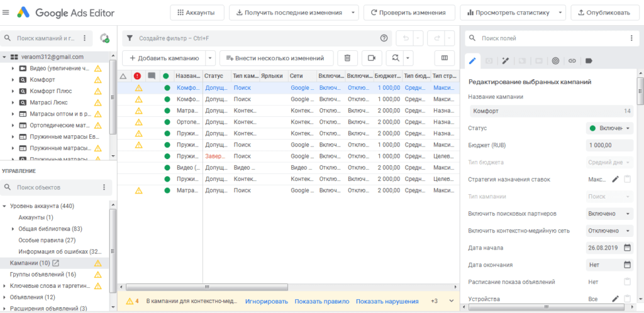Expand the Комфорт Плюс campaign tree node
Screen dimensions: 644x313
(x=13, y=91)
